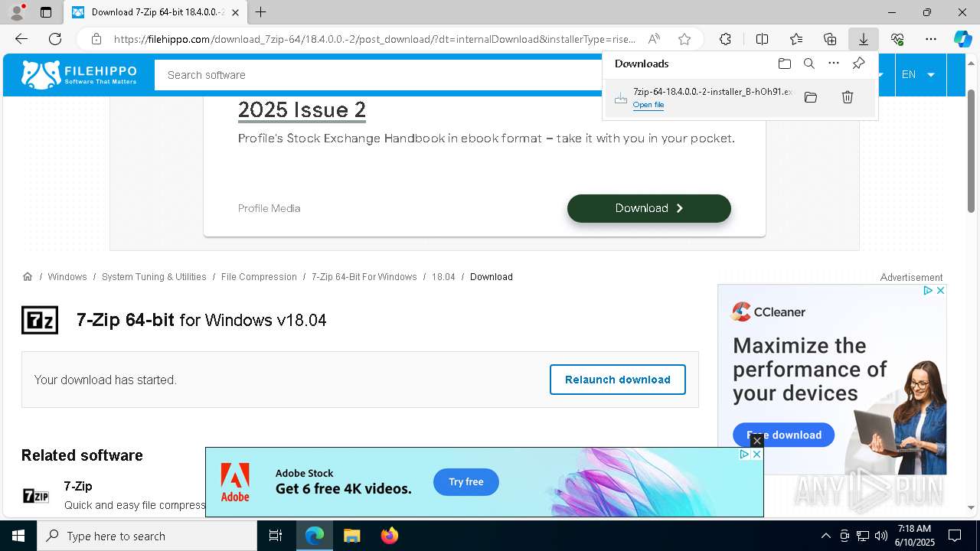Image resolution: width=980 pixels, height=551 pixels.
Task: Open a new tab
Action: [x=261, y=12]
